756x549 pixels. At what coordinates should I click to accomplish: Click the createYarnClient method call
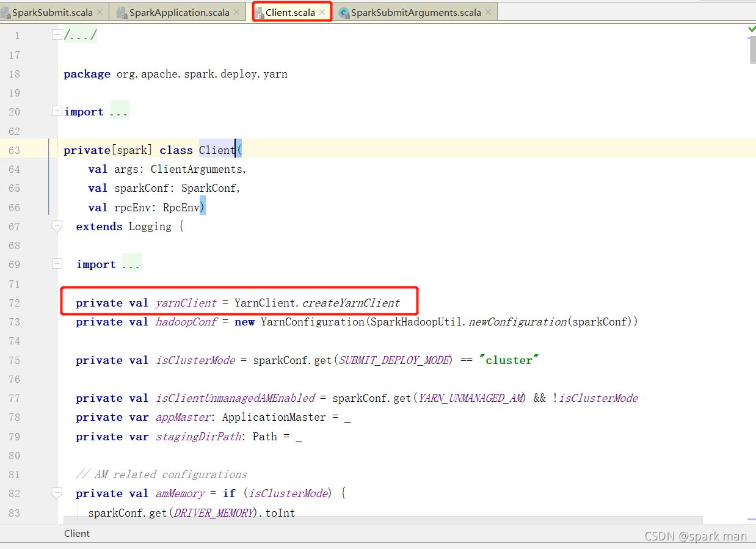tap(351, 303)
